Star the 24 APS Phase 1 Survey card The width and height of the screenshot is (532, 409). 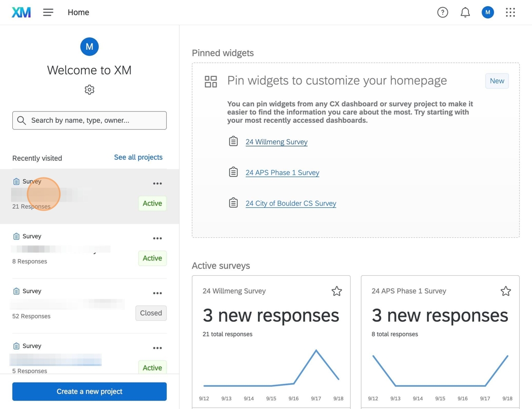point(505,291)
